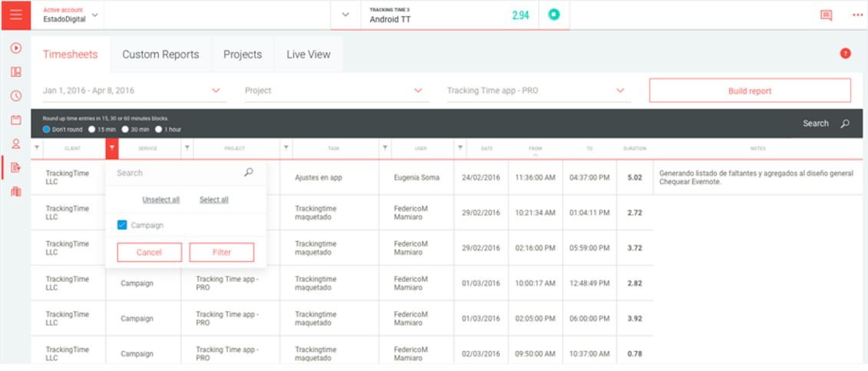This screenshot has width=868, height=371.
Task: Open the Client column filter icon
Action: (37, 147)
